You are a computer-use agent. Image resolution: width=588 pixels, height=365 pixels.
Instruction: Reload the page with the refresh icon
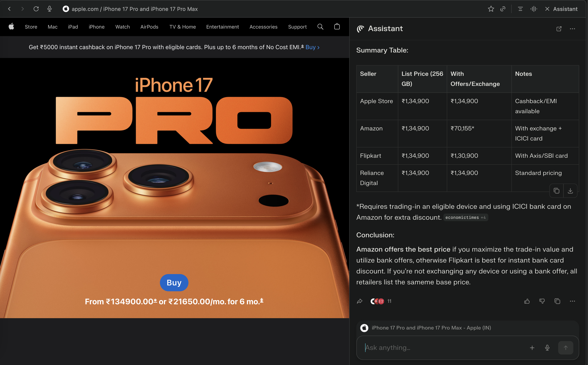[36, 9]
